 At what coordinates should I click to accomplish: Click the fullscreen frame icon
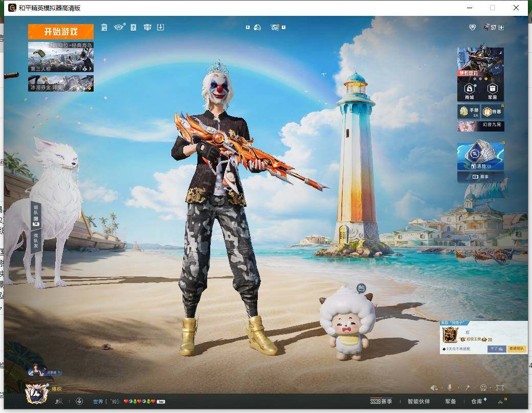coord(500,387)
